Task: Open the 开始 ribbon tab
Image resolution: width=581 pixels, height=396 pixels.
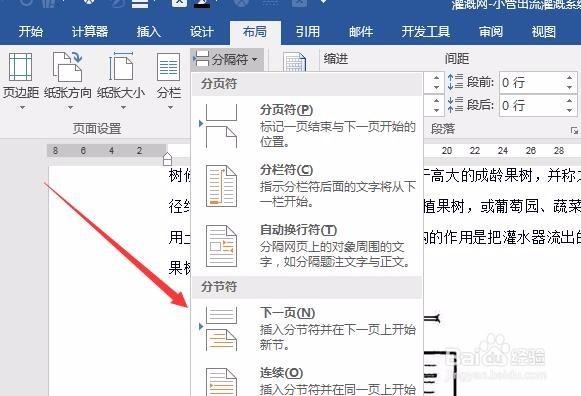Action: (x=31, y=31)
